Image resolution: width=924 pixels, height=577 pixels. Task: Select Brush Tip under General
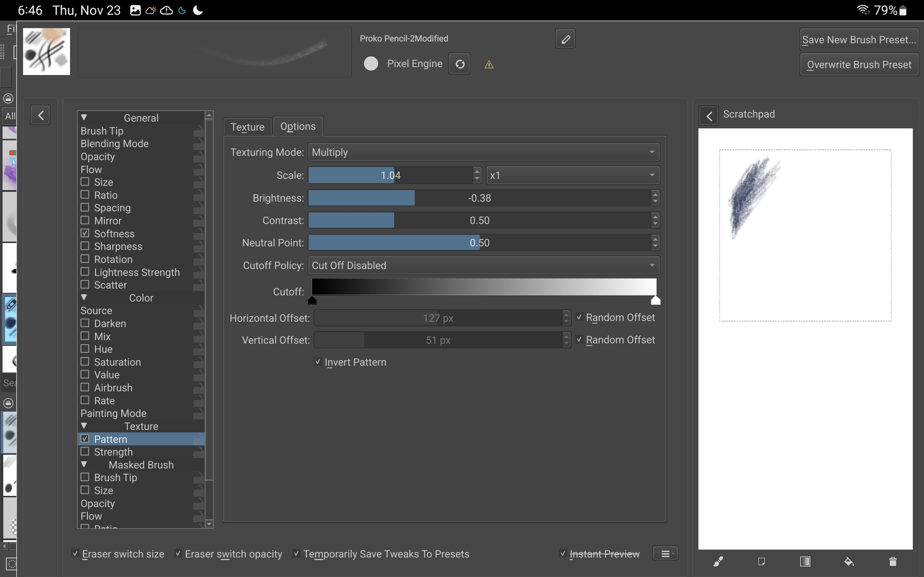(102, 131)
